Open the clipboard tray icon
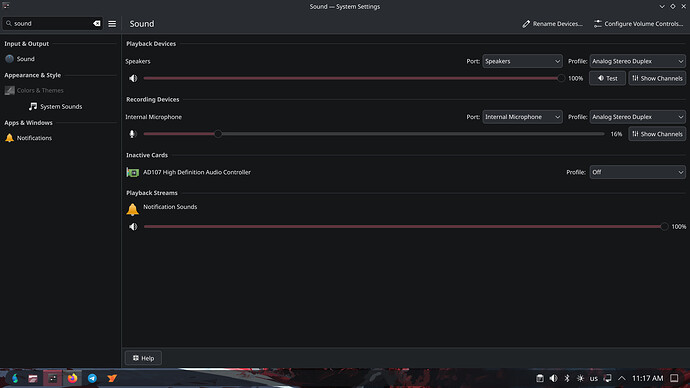Image resolution: width=690 pixels, height=388 pixels. click(540, 378)
